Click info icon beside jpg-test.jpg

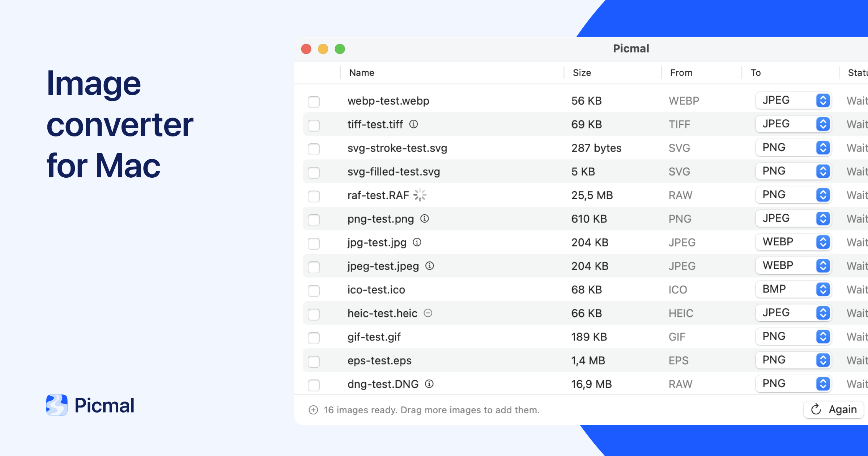(x=417, y=242)
